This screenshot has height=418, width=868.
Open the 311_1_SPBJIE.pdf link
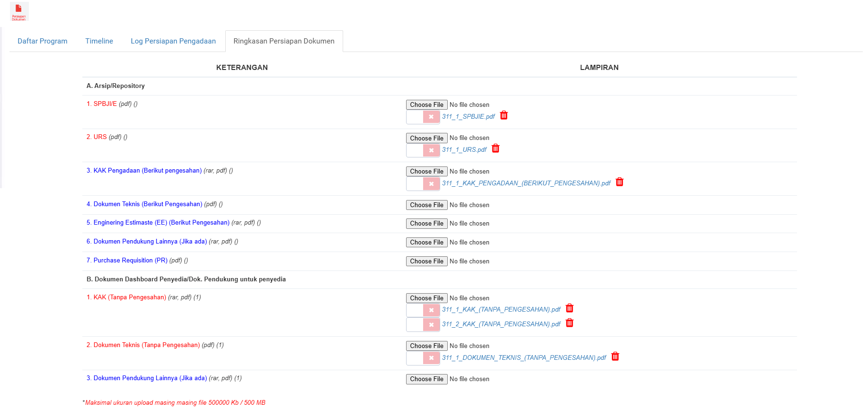tap(469, 117)
